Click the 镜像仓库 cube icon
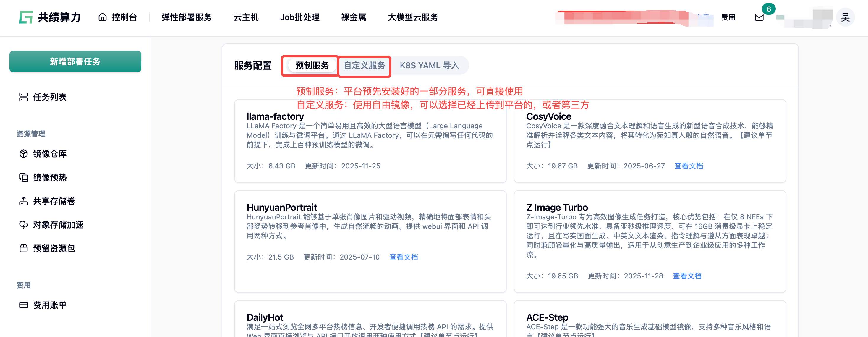 coord(24,154)
